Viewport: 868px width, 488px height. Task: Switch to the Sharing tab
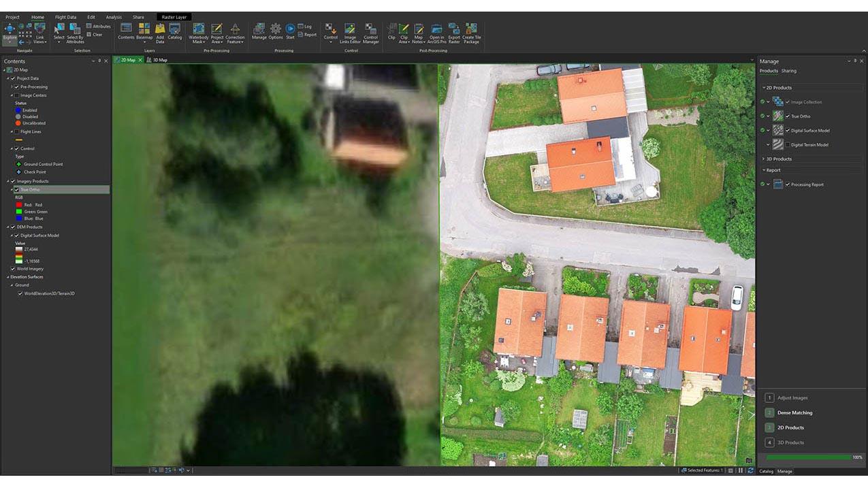pos(788,71)
